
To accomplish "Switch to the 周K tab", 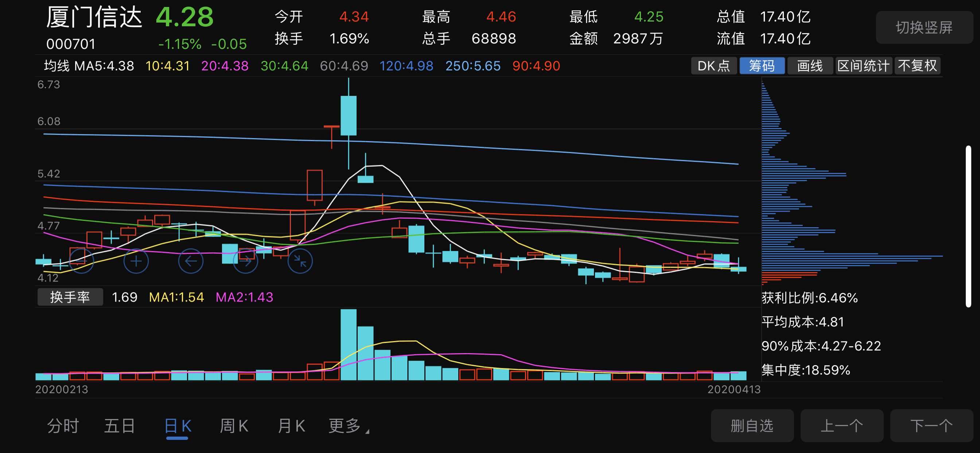I will pos(234,426).
